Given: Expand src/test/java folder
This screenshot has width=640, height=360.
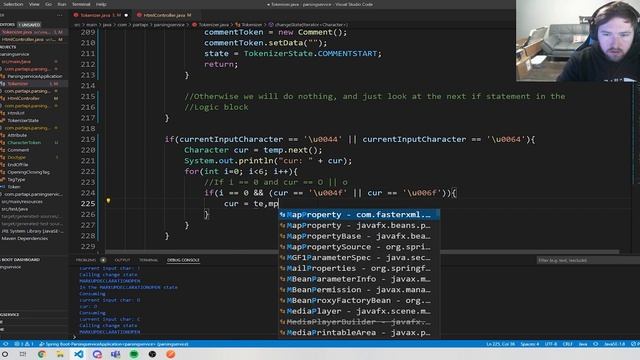Looking at the screenshot, I should point(15,209).
